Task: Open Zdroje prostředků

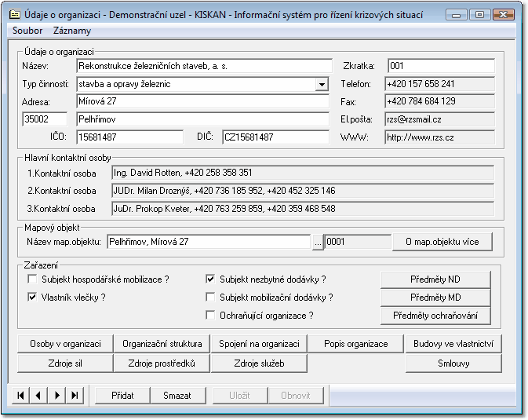Action: tap(162, 363)
